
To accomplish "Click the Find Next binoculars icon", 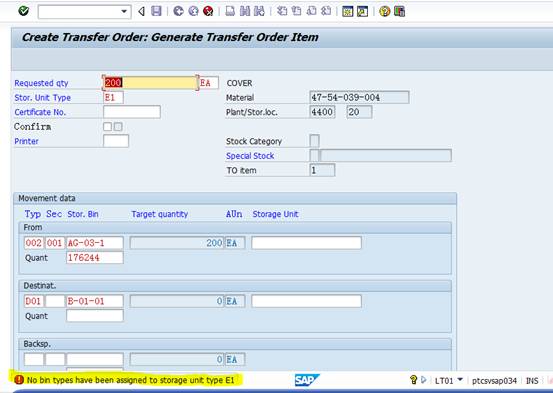I will pos(259,11).
